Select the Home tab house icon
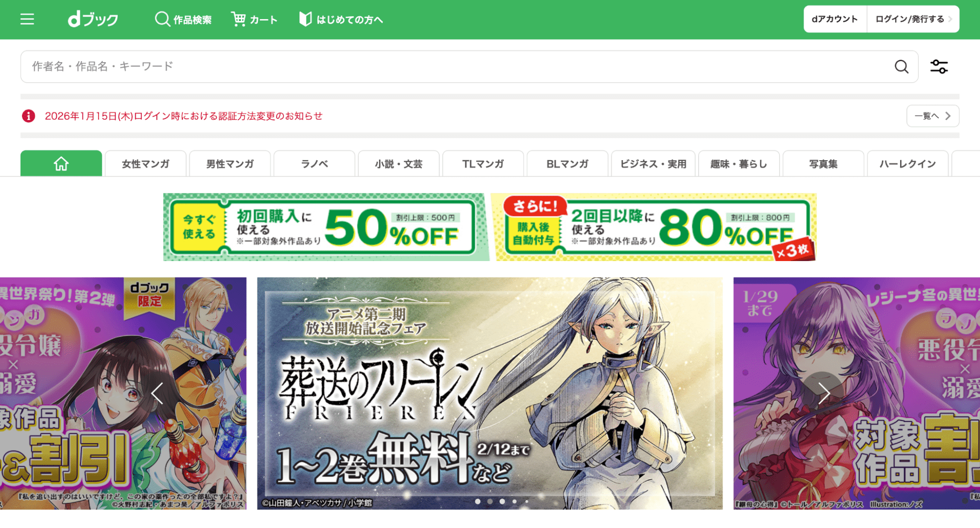This screenshot has width=980, height=528. 61,164
